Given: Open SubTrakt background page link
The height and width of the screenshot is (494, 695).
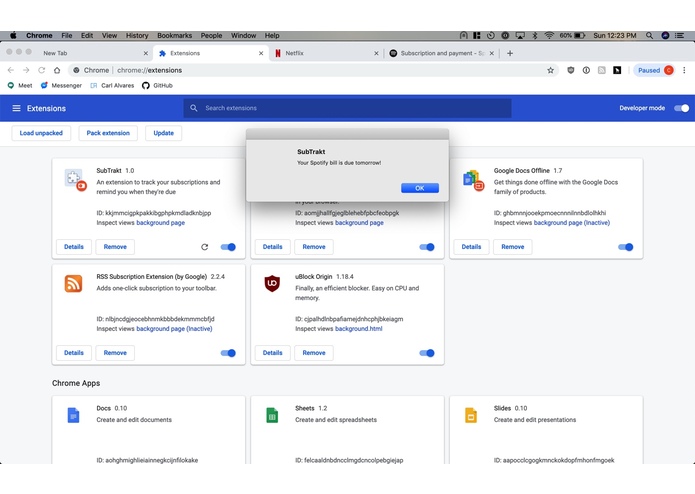Looking at the screenshot, I should [x=160, y=222].
